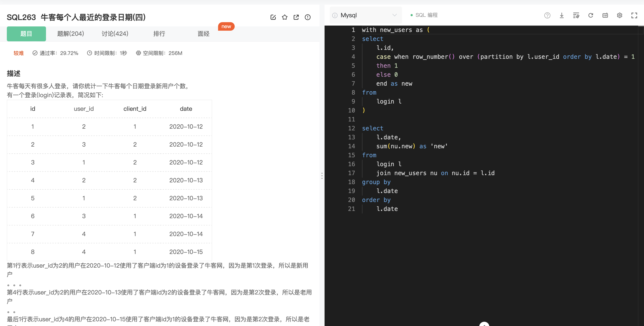644x326 pixels.
Task: Open the editor help question icon
Action: click(x=547, y=15)
